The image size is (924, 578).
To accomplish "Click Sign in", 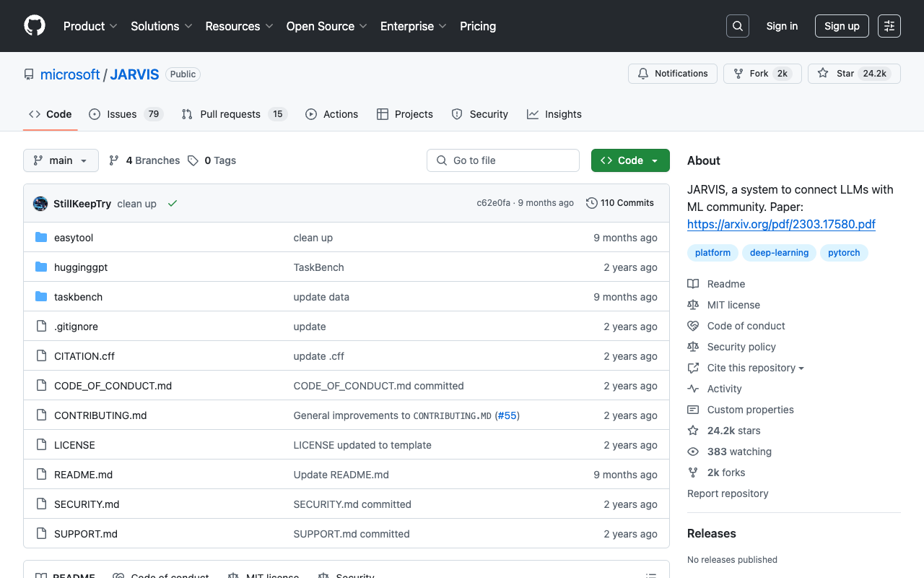I will [782, 26].
